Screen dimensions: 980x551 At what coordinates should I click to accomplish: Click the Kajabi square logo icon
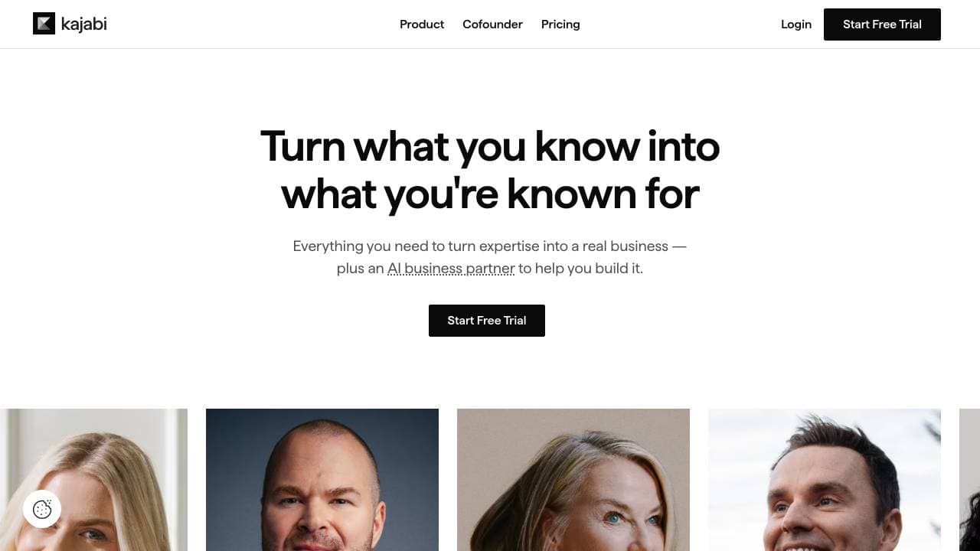[x=44, y=24]
